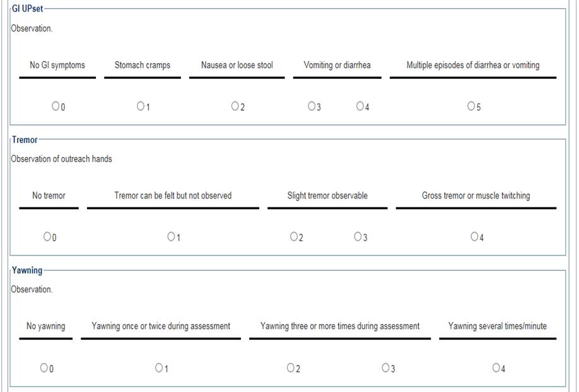
Task: Select score 0 under GI Upset
Action: pos(56,107)
